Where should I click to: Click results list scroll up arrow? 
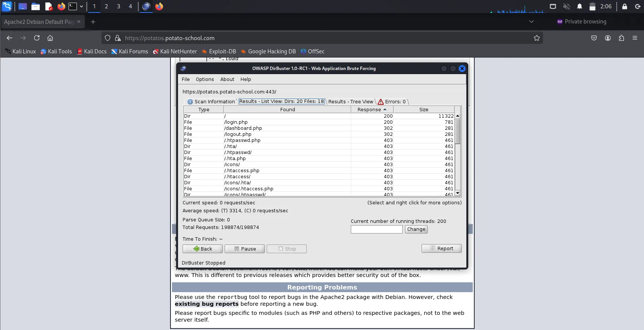[x=458, y=116]
